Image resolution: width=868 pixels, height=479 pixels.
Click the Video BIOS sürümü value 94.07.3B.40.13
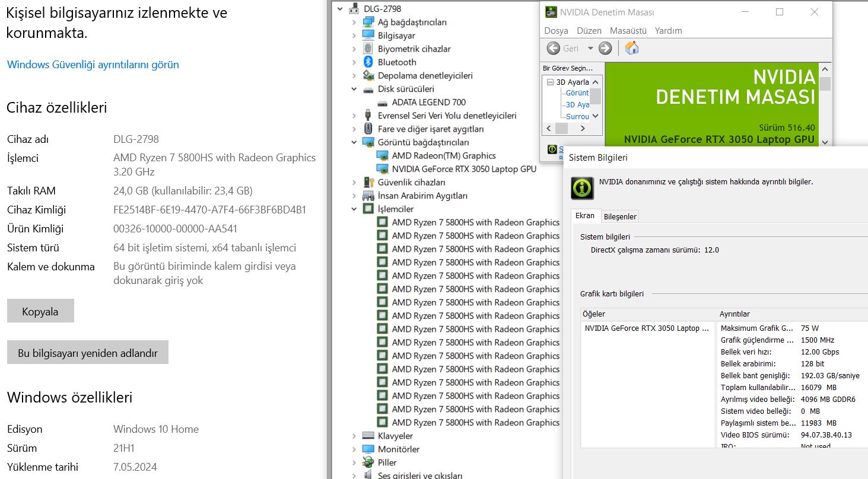tap(826, 435)
